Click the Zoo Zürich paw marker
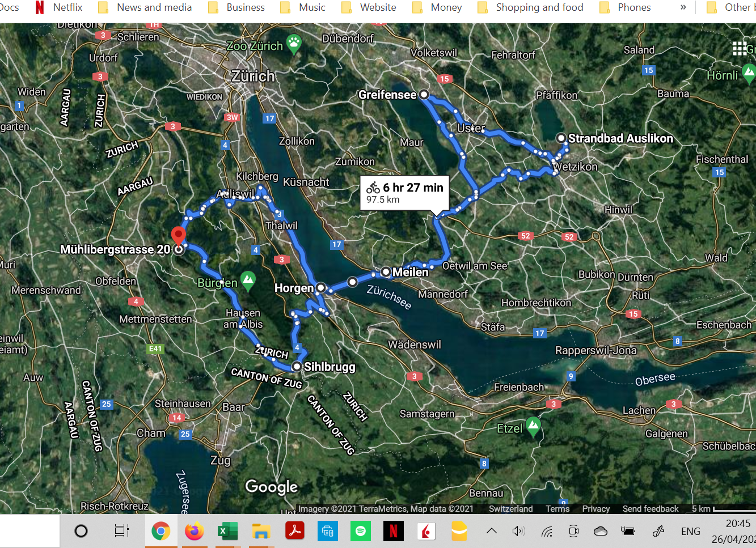This screenshot has width=756, height=548. [294, 44]
